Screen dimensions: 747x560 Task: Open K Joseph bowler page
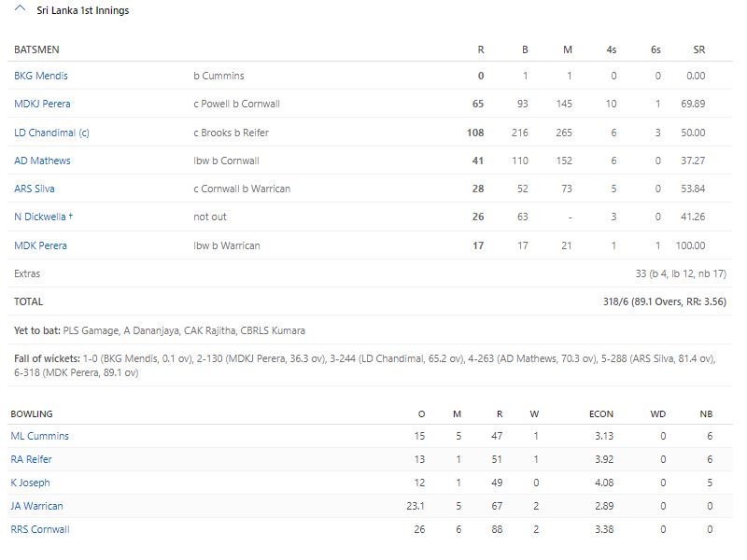point(30,483)
